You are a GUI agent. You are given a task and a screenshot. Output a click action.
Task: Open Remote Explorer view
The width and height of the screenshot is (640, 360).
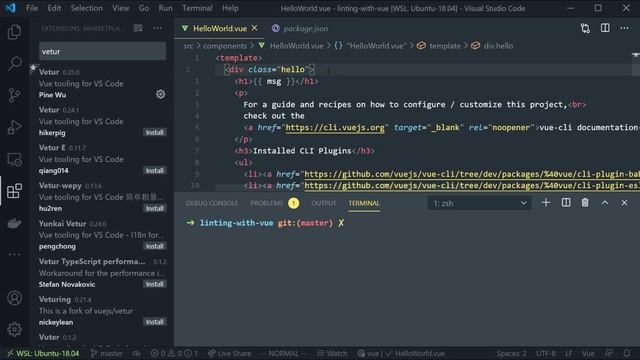pyautogui.click(x=14, y=159)
